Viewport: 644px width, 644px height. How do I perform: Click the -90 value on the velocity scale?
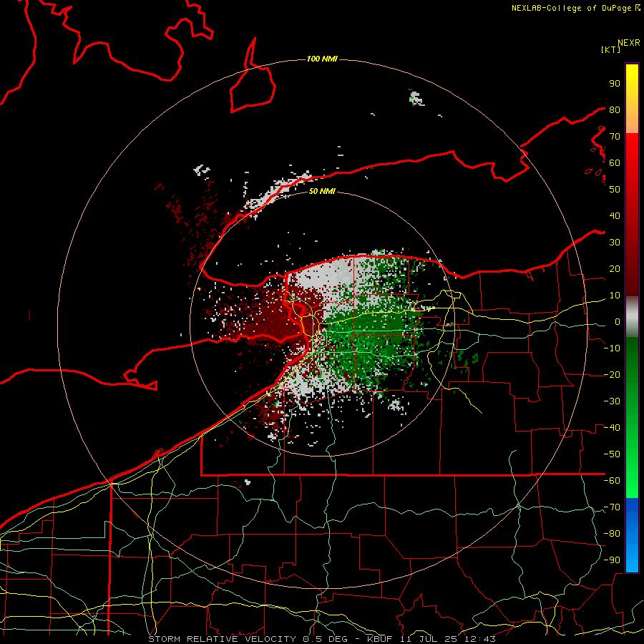coord(612,560)
